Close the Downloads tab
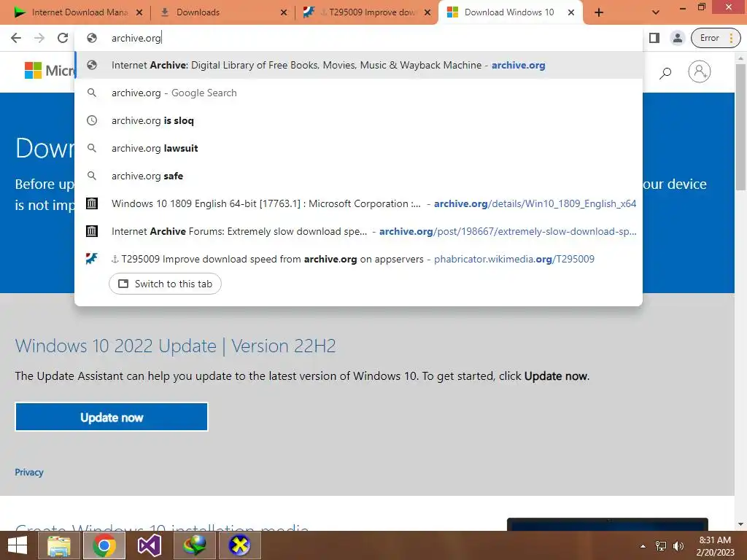Screen dimensions: 747x560 (x=284, y=12)
